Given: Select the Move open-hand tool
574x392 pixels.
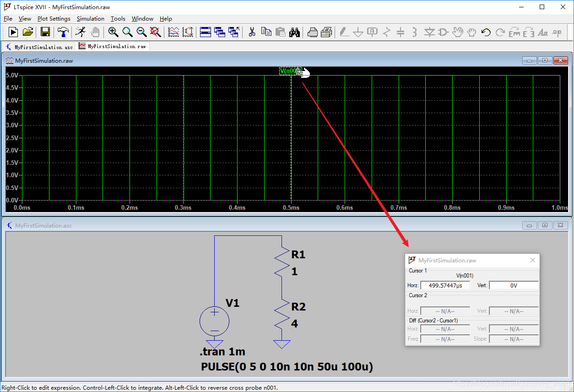Looking at the screenshot, I should point(457,32).
